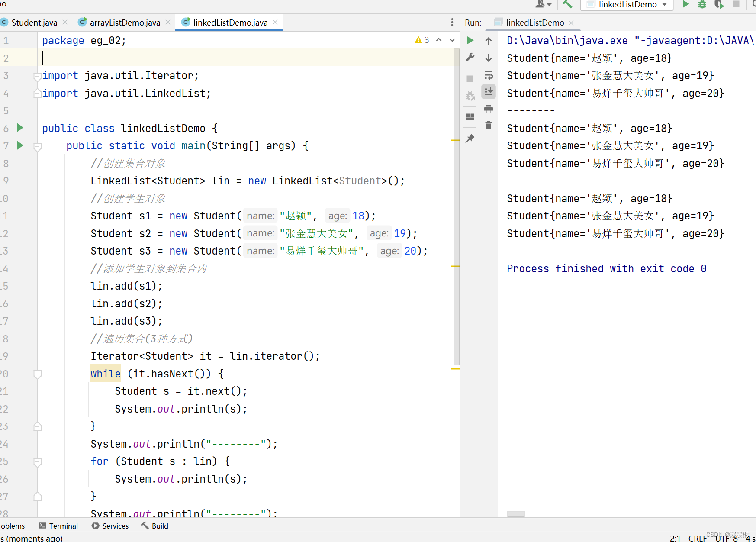Click the stop square in top toolbar
The image size is (756, 542).
click(736, 4)
